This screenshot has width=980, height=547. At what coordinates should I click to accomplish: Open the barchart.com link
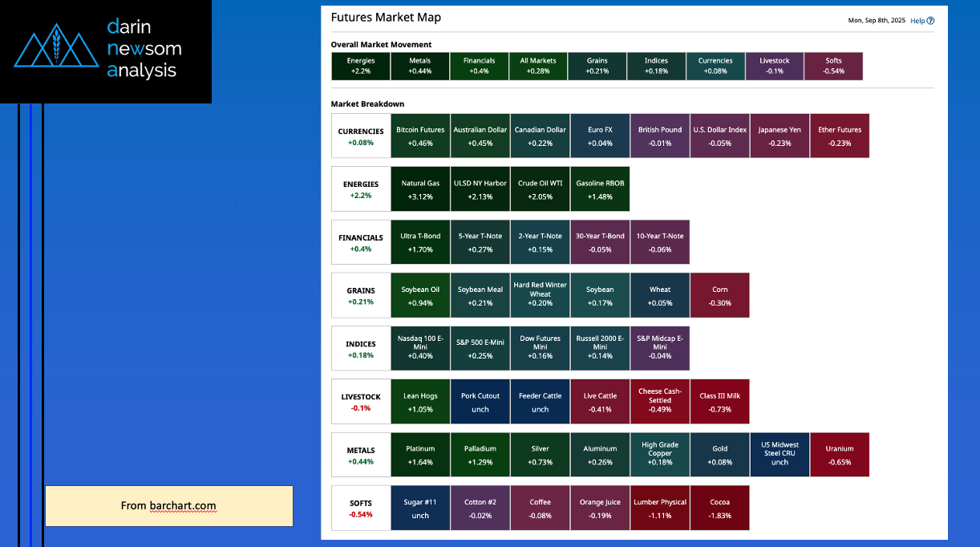182,506
